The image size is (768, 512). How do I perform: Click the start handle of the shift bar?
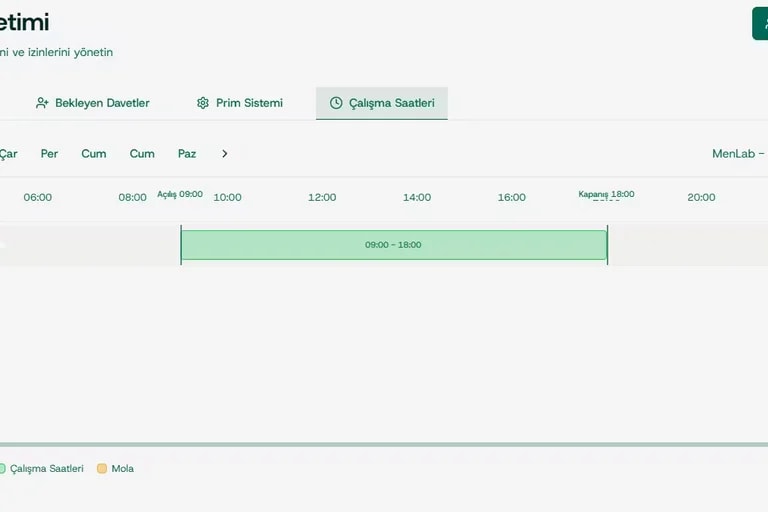[x=181, y=245]
